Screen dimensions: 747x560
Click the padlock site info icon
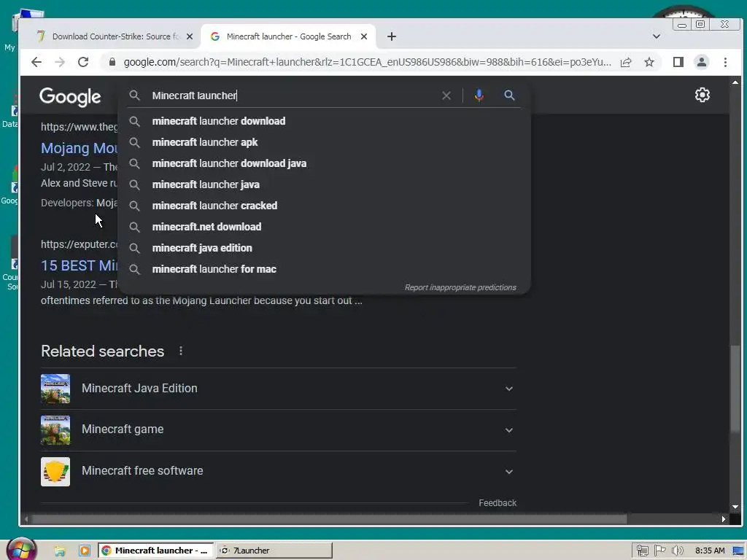112,62
